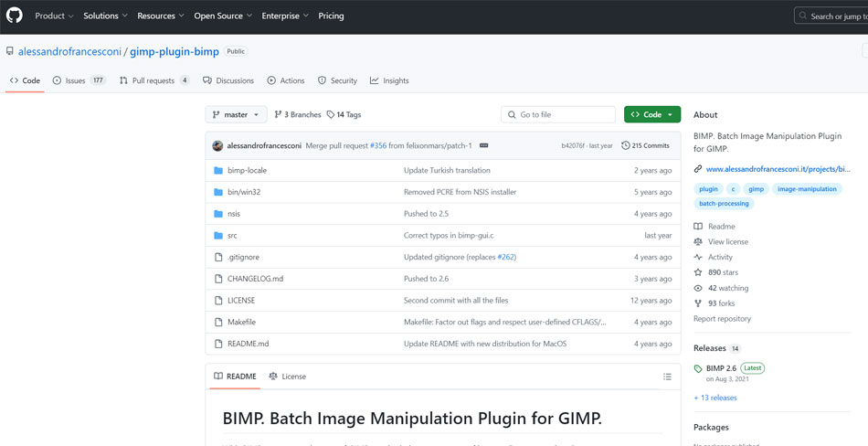Viewport: 868px width, 446px height.
Task: Open the GitHub home logo
Action: (x=15, y=16)
